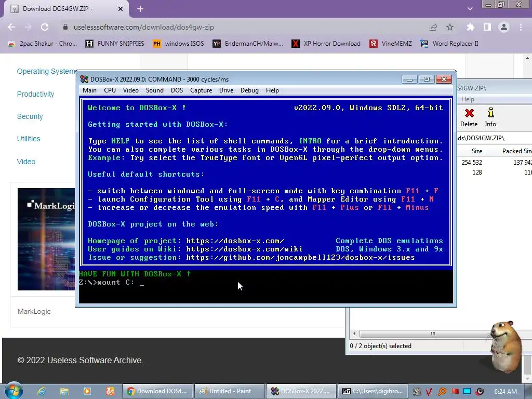Switch to DOSBox-X taskbar button
532x399 pixels.
click(x=301, y=391)
